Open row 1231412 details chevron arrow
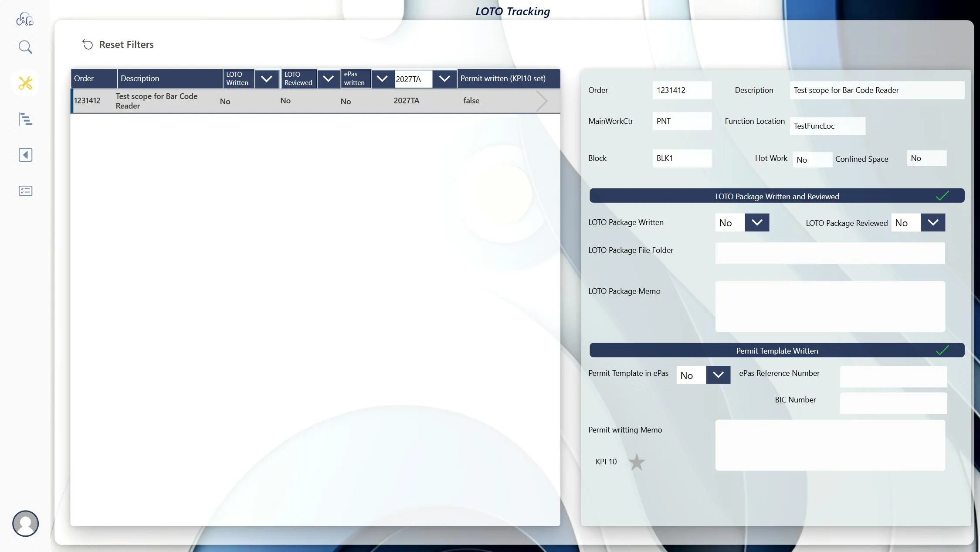980x552 pixels. coord(542,101)
